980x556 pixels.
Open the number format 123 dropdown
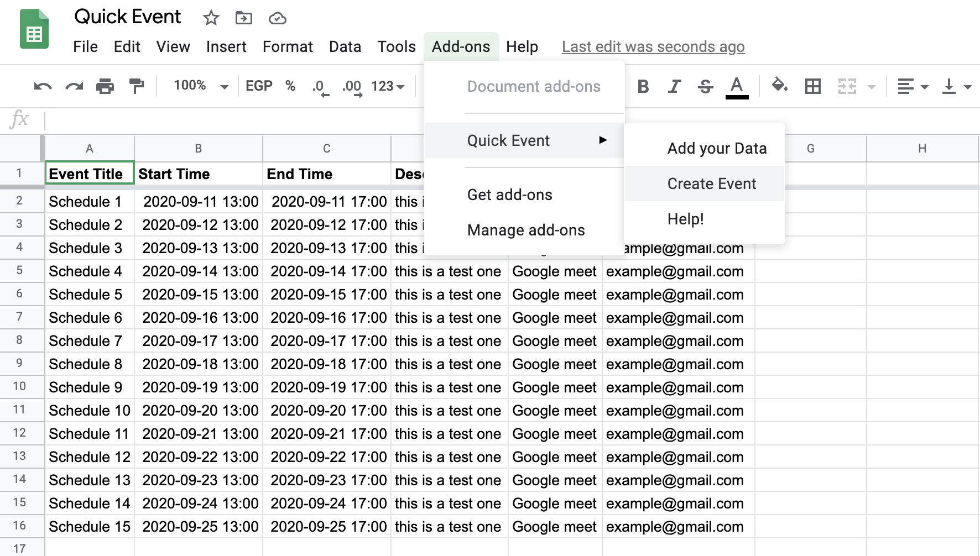coord(387,86)
